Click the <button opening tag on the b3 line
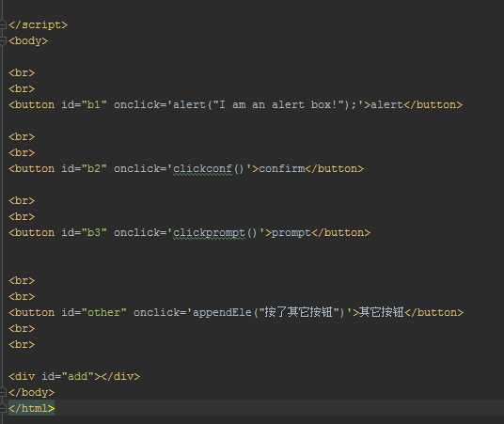504x424 pixels. click(x=32, y=233)
